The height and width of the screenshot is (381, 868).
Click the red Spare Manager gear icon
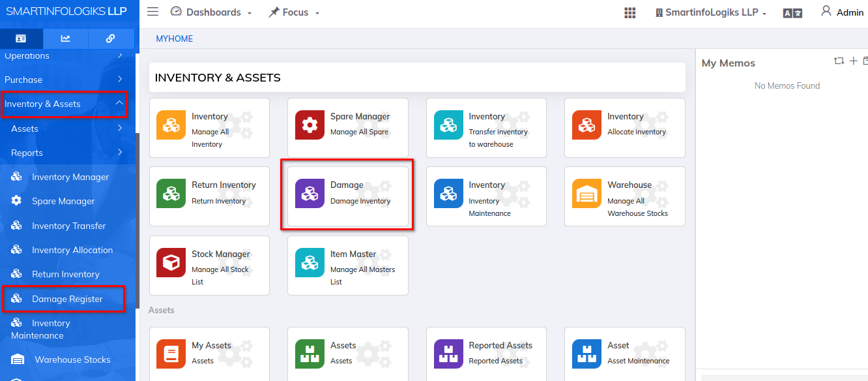[x=310, y=125]
